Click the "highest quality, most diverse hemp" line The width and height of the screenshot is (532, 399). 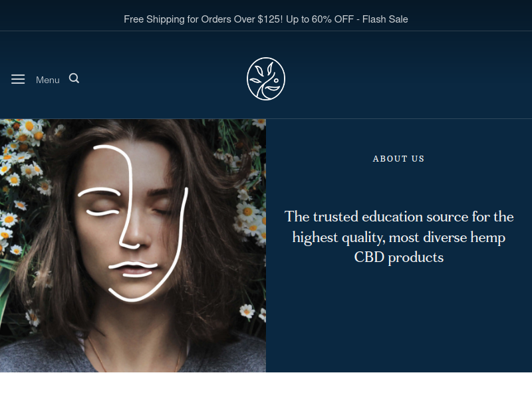(399, 237)
